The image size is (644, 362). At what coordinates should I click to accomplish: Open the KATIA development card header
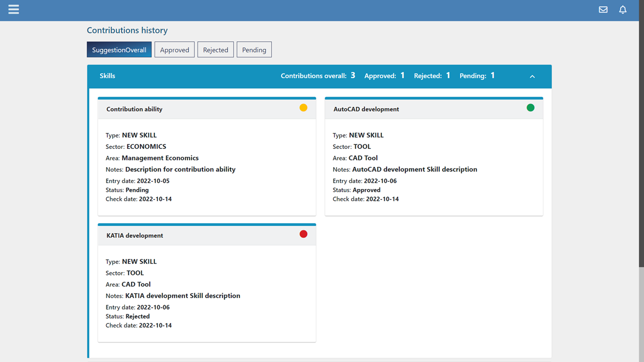click(135, 235)
